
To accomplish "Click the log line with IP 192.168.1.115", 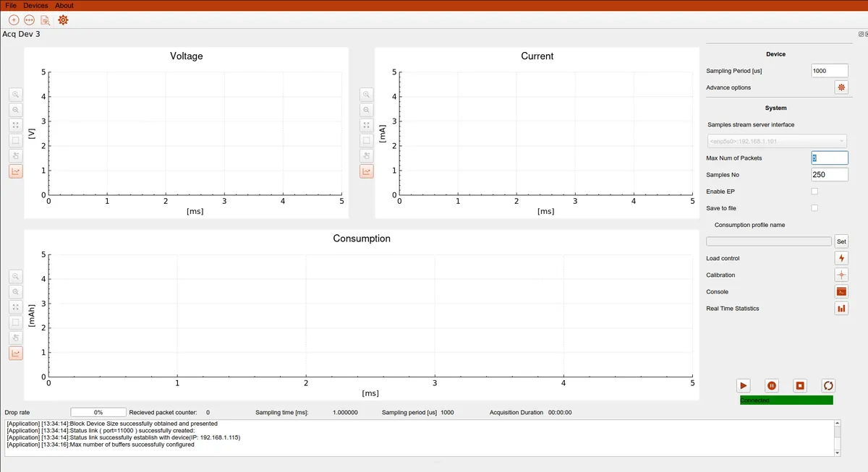I will (x=123, y=437).
